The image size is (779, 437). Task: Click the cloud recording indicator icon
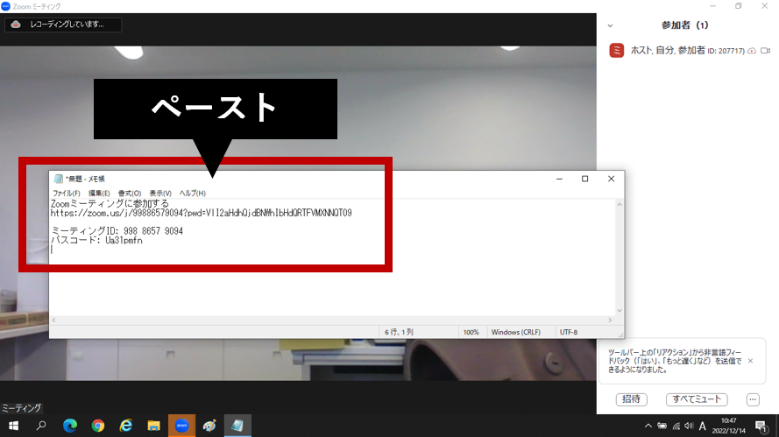coord(16,24)
